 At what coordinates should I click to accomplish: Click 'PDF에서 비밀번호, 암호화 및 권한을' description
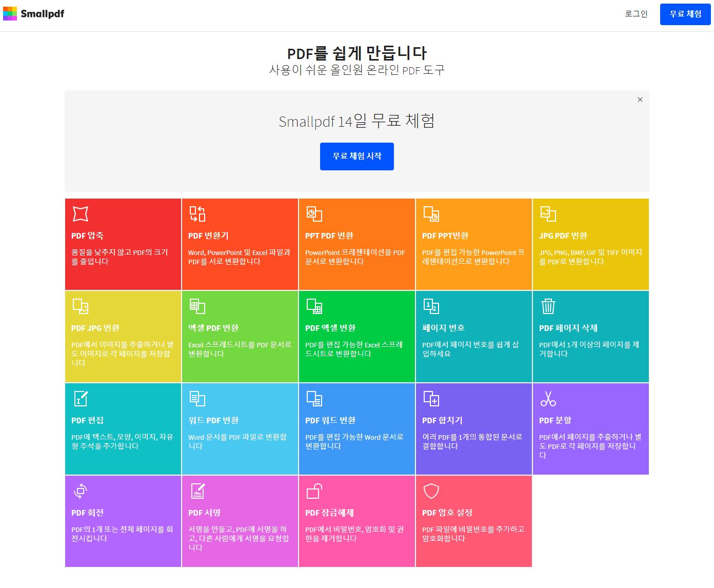click(354, 534)
